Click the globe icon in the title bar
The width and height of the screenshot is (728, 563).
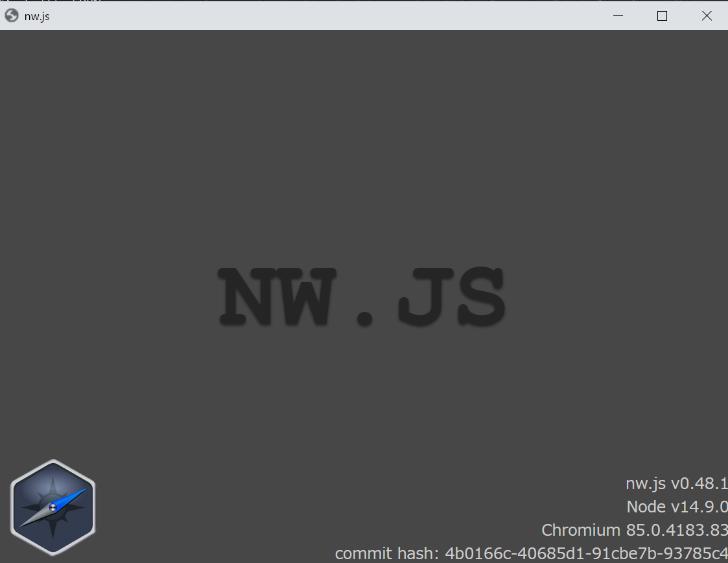point(12,16)
